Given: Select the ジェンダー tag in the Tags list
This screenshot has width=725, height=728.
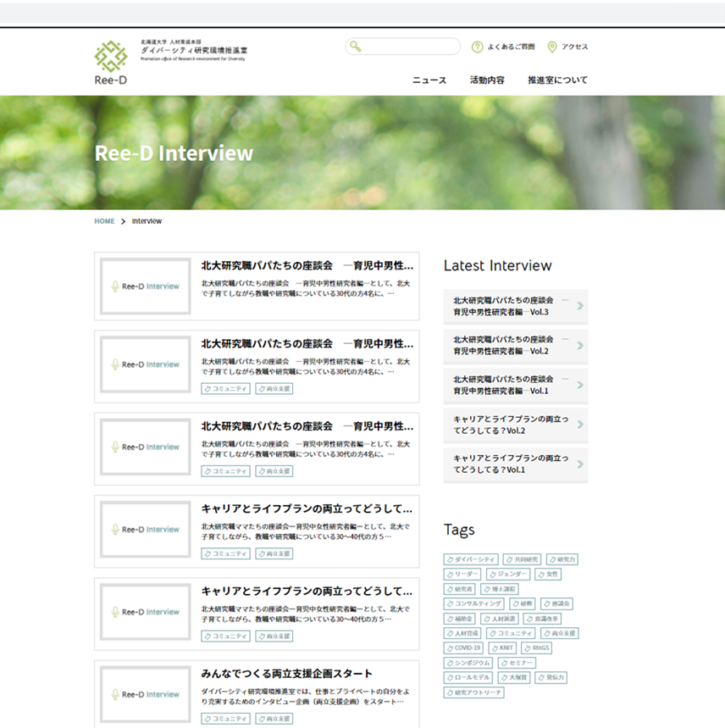Looking at the screenshot, I should tap(508, 574).
